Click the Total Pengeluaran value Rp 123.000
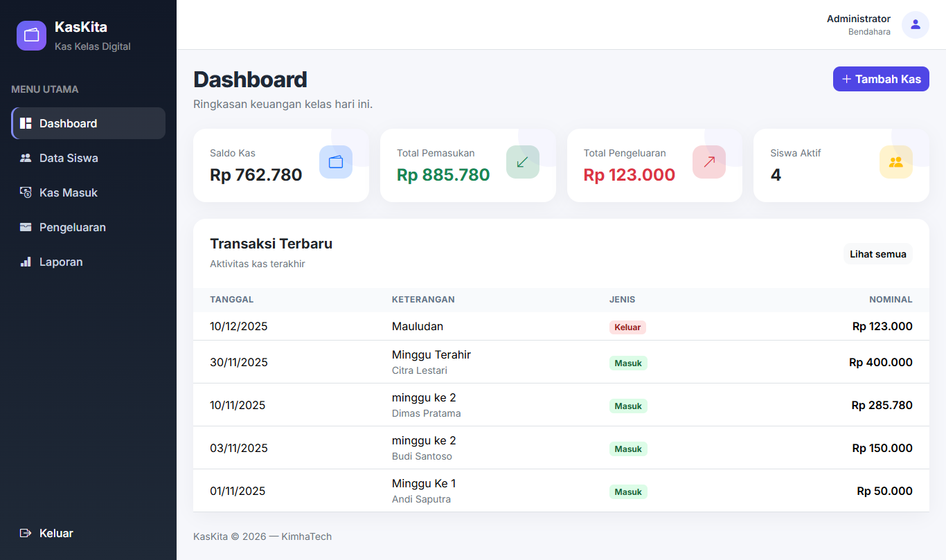The height and width of the screenshot is (560, 946). pyautogui.click(x=630, y=175)
